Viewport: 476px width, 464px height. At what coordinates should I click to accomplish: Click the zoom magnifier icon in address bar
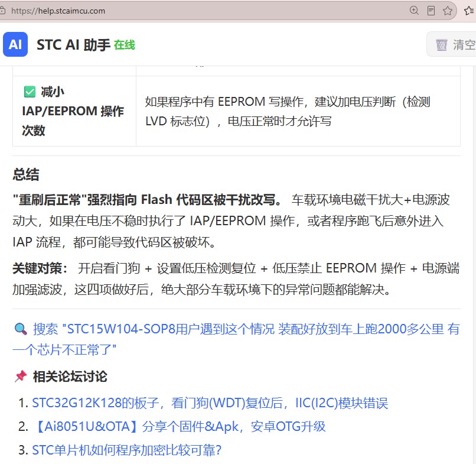coord(414,11)
